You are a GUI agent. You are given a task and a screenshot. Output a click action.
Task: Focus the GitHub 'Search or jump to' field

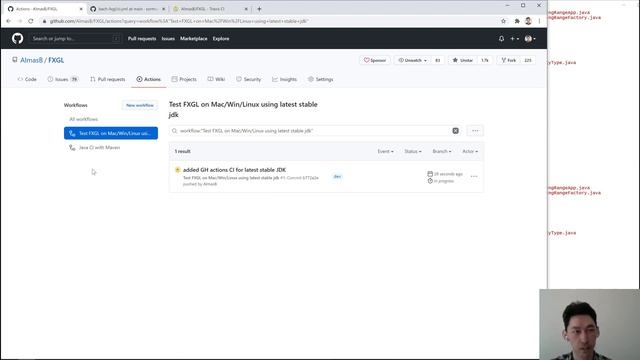point(76,38)
